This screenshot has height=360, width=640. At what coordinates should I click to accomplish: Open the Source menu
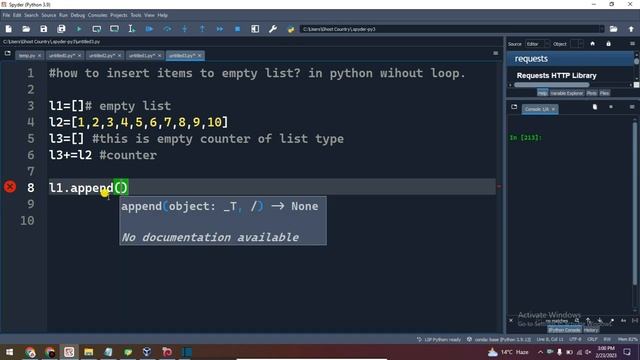coord(49,15)
